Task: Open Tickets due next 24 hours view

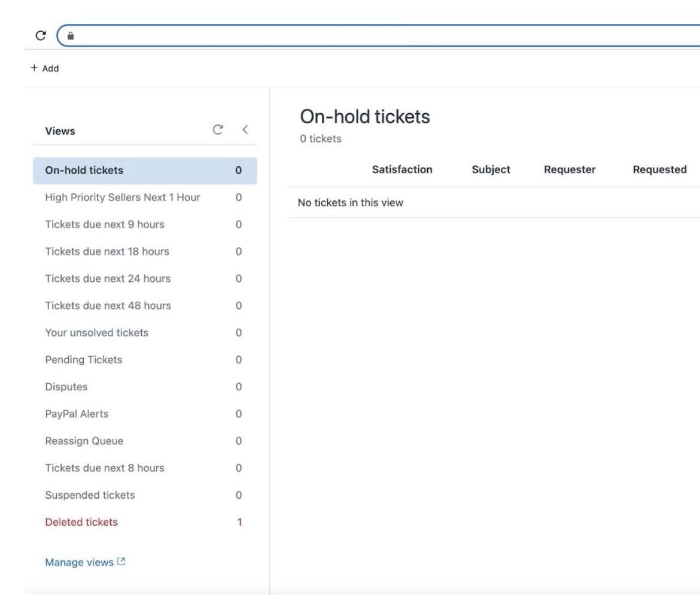Action: tap(145, 279)
